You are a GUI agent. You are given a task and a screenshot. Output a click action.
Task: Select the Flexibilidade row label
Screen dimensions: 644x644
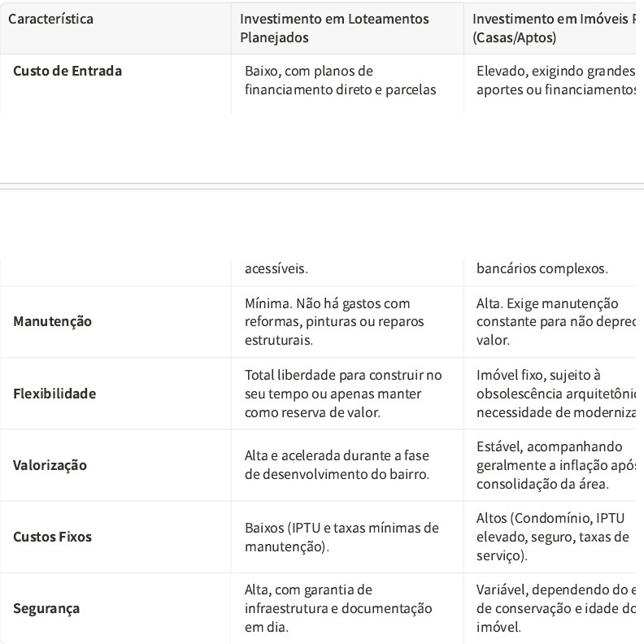pyautogui.click(x=54, y=394)
